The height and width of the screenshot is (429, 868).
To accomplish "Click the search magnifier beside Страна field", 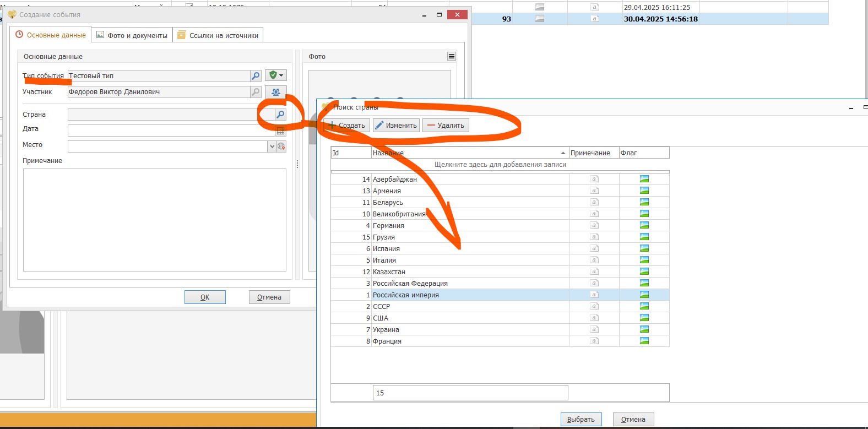I will pyautogui.click(x=280, y=115).
